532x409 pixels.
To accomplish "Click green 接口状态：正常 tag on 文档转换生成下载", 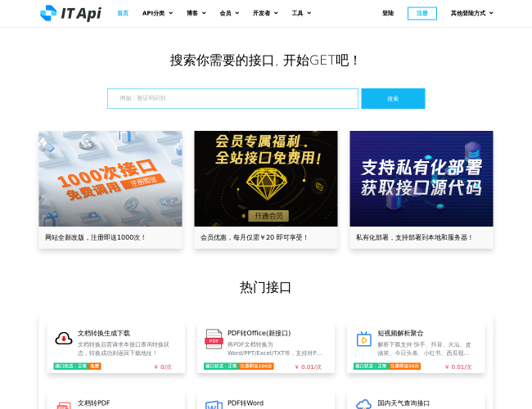I will 71,366.
